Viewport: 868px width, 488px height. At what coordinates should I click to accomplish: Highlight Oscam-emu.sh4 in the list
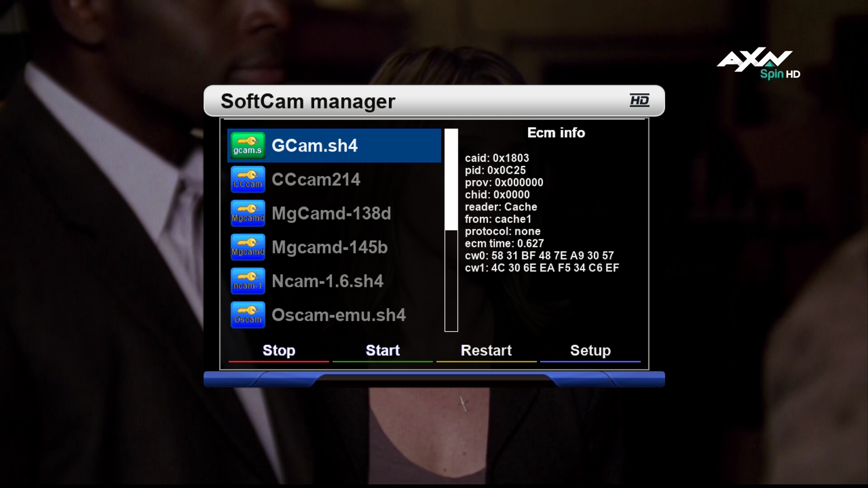tap(334, 315)
